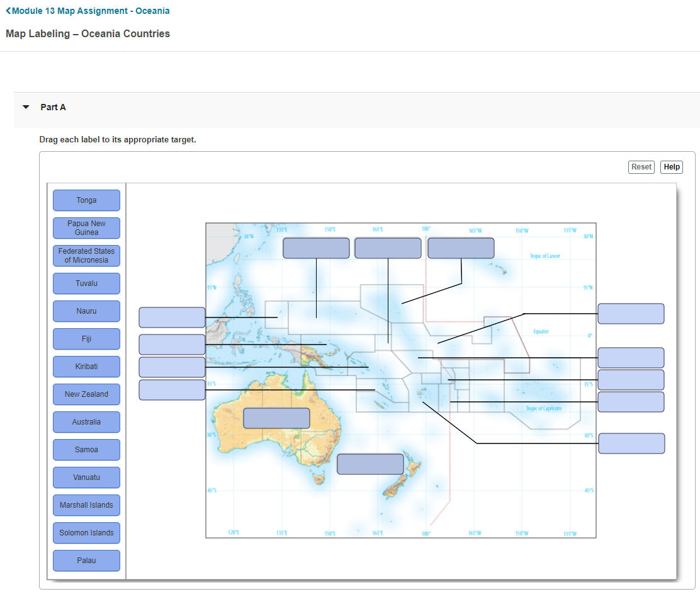The image size is (700, 594).
Task: Choose the Nauru label
Action: click(87, 311)
